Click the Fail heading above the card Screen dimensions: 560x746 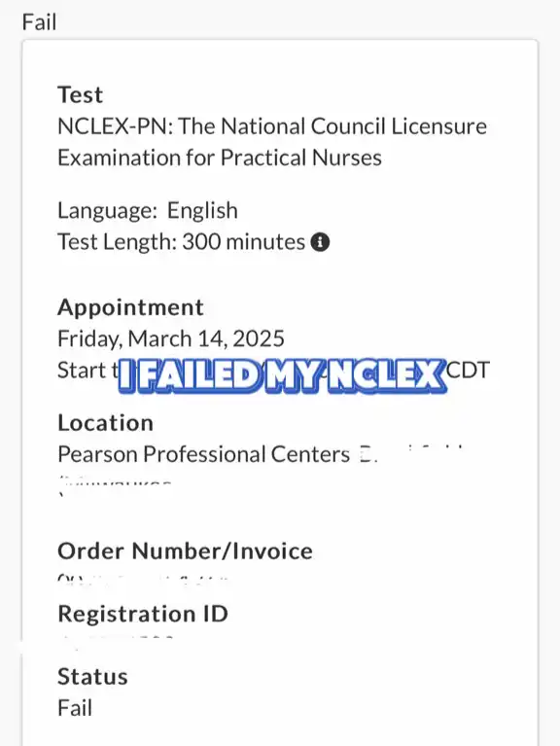[x=39, y=22]
